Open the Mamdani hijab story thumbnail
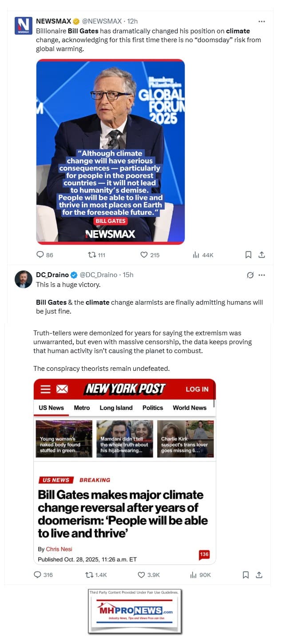This screenshot has width=286, height=644. pyautogui.click(x=125, y=439)
